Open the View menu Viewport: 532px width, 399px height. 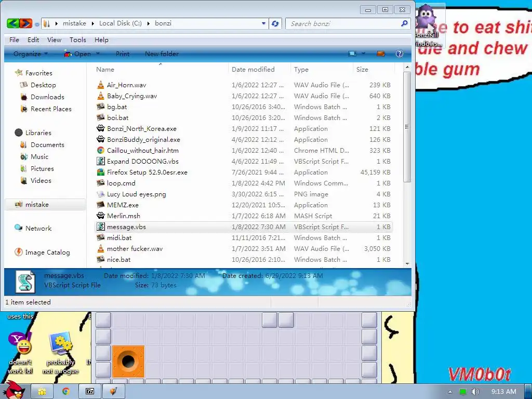pos(54,39)
